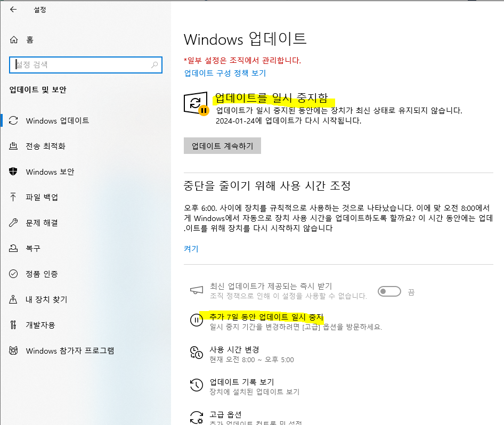Open the home icon in sidebar
The height and width of the screenshot is (425, 504).
click(x=14, y=39)
